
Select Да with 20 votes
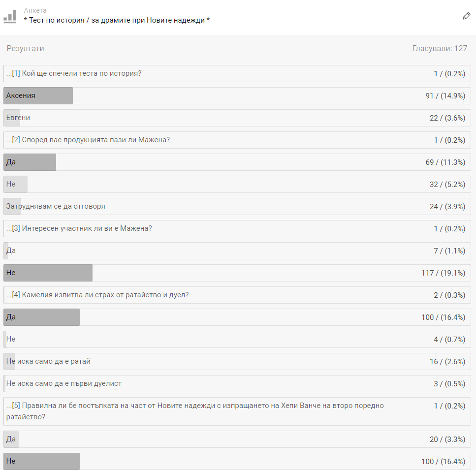pos(237,439)
